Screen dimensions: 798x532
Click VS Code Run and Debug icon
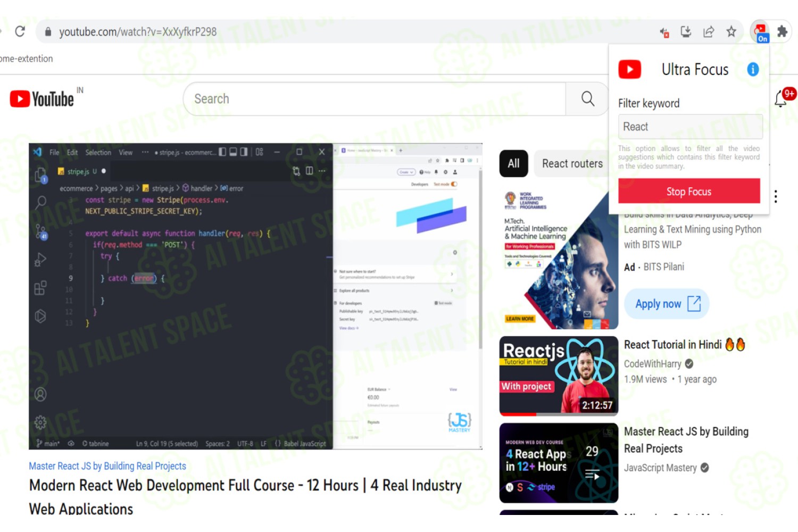40,260
